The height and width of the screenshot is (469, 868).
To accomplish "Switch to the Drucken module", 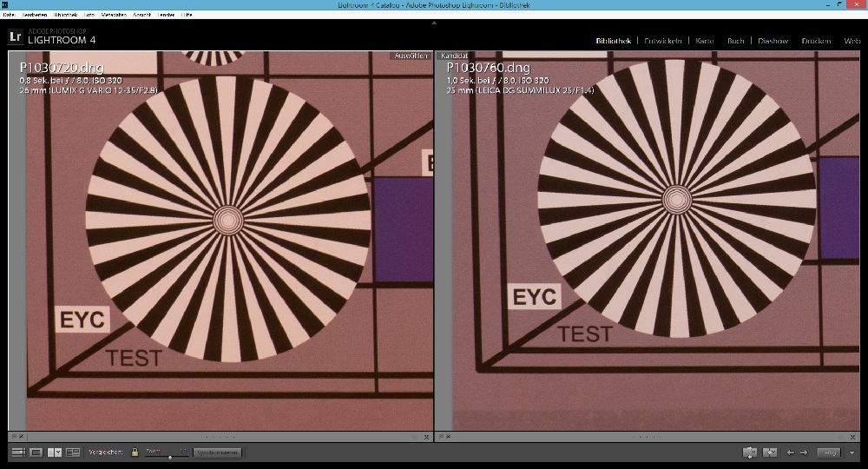I will 816,41.
